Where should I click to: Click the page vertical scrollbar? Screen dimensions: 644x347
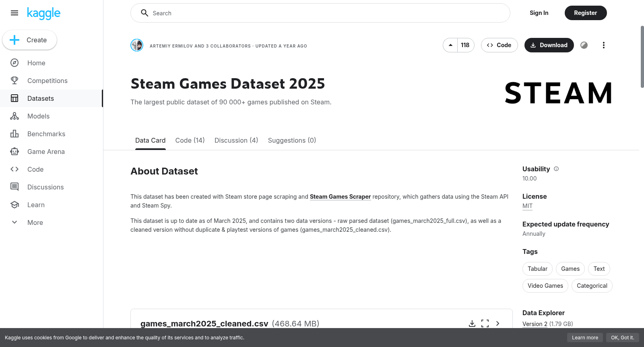point(642,56)
